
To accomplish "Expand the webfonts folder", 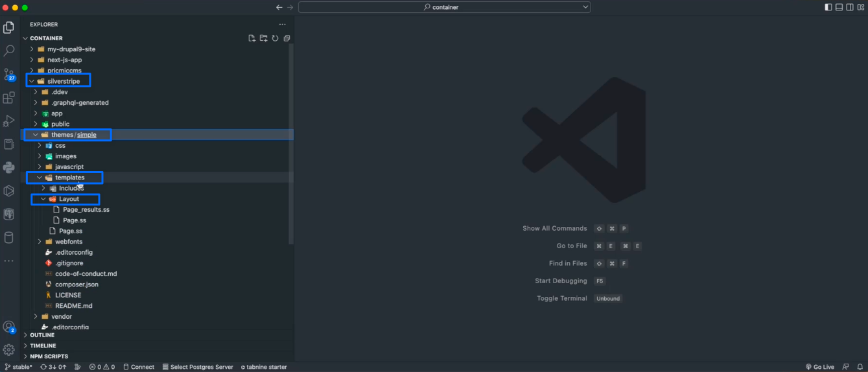I will pyautogui.click(x=40, y=242).
